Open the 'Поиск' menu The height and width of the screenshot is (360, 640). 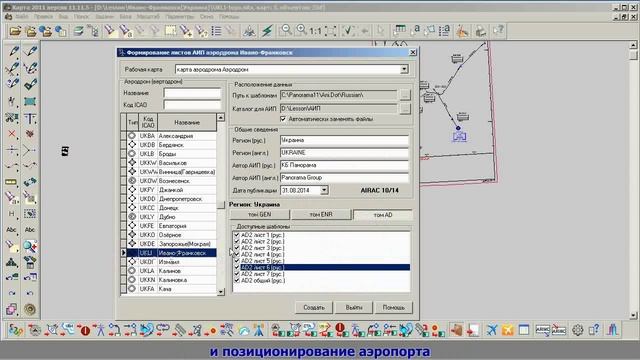81,17
